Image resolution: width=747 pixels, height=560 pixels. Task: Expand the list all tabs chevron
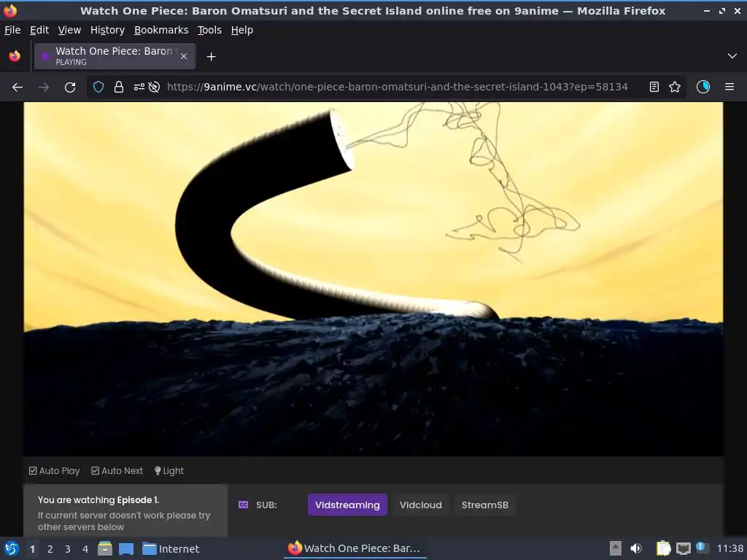click(732, 56)
